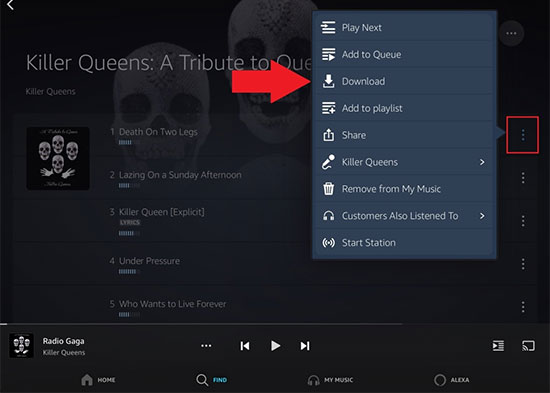The width and height of the screenshot is (550, 393).
Task: Select Add to Queue menu entry
Action: tap(404, 54)
